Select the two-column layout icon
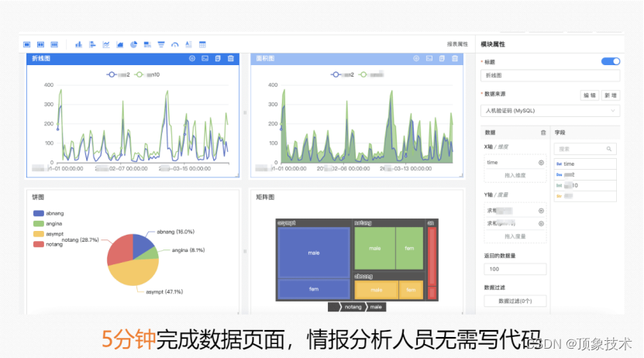Viewport: 644px width, 358px height. [40, 44]
